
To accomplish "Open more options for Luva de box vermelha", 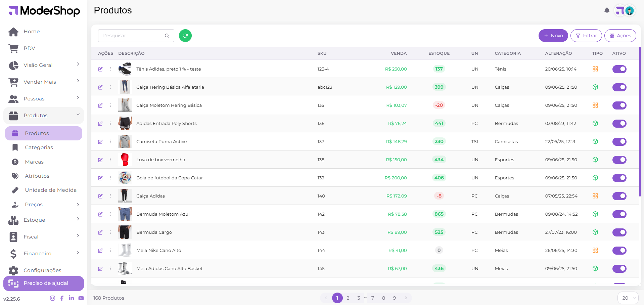I will point(110,160).
